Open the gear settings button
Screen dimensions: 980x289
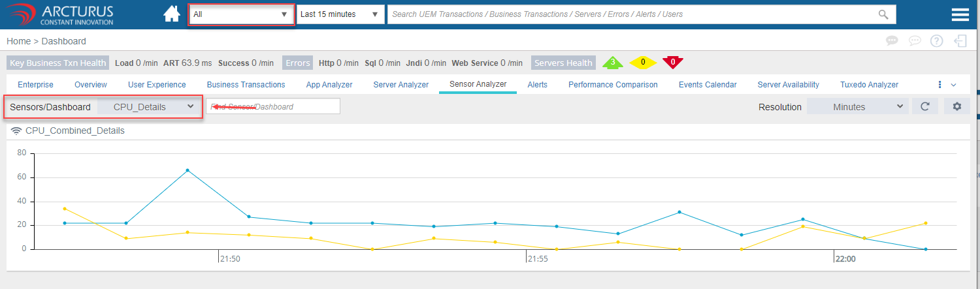pyautogui.click(x=956, y=106)
